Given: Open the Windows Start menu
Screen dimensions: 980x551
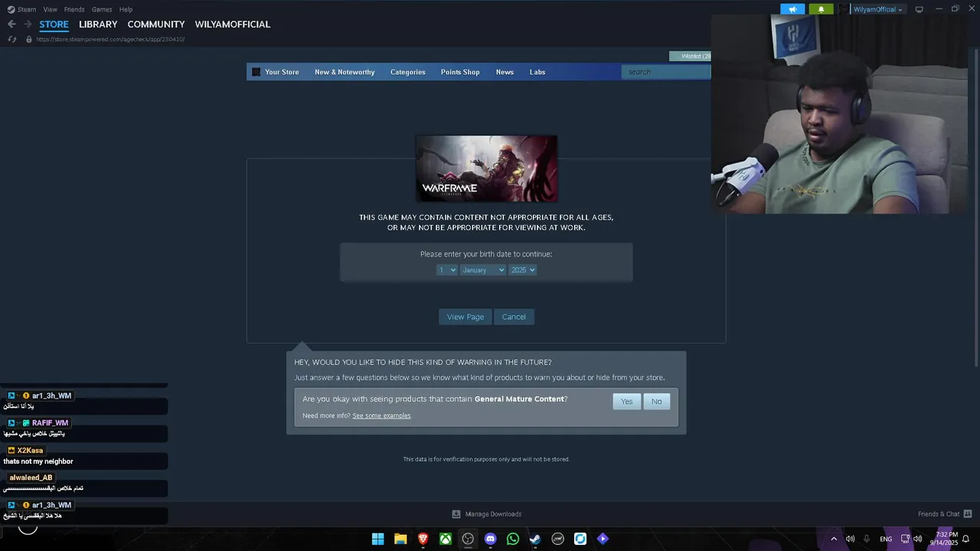Looking at the screenshot, I should [377, 539].
